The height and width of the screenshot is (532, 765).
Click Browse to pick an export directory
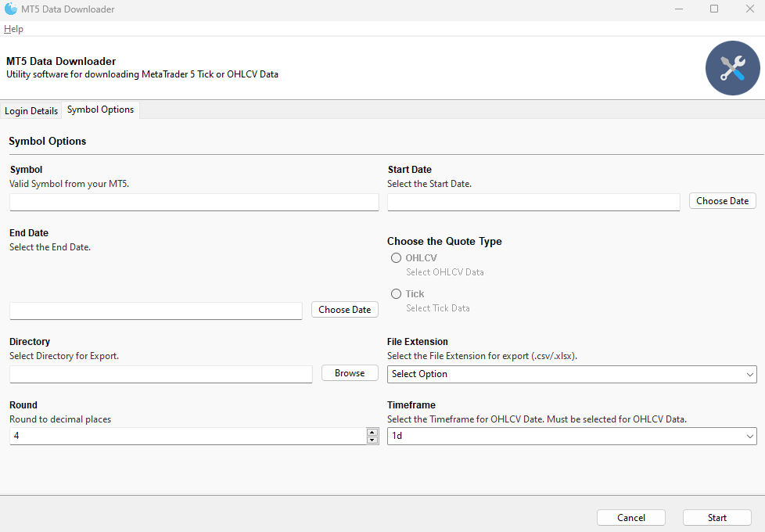[x=349, y=372]
